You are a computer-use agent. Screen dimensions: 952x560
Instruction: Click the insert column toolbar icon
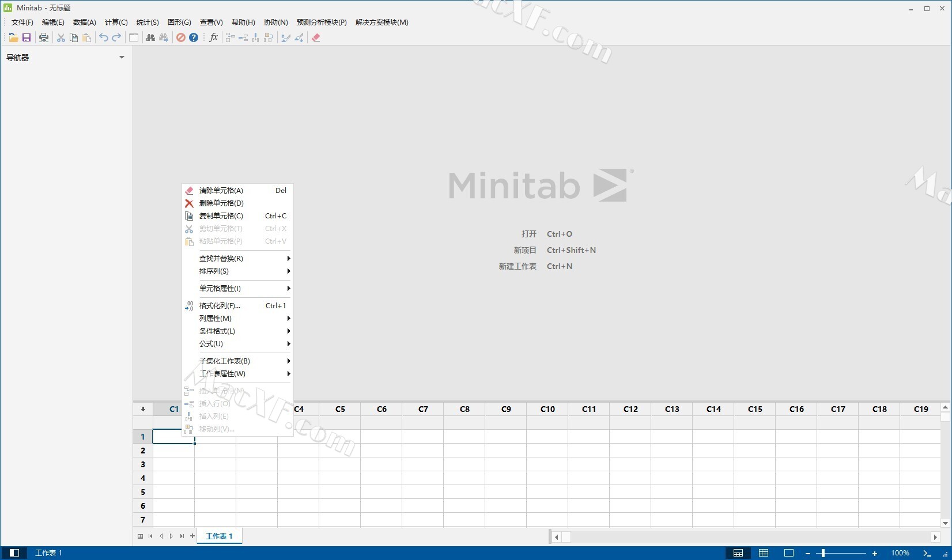coord(256,37)
